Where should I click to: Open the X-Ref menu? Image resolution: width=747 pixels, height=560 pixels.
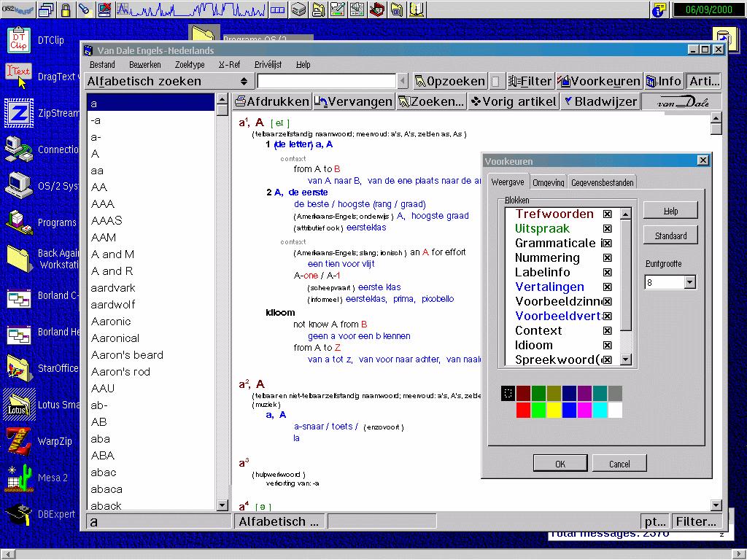tap(230, 65)
